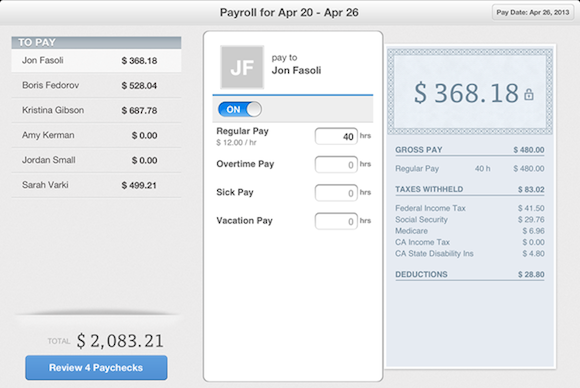Select Jon Fasoli in the To Pay list

coord(96,61)
